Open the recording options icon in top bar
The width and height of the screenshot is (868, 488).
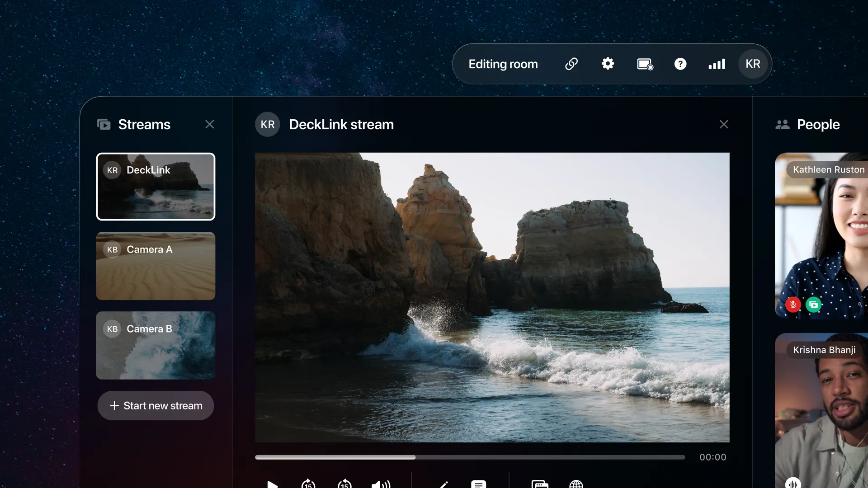(644, 64)
